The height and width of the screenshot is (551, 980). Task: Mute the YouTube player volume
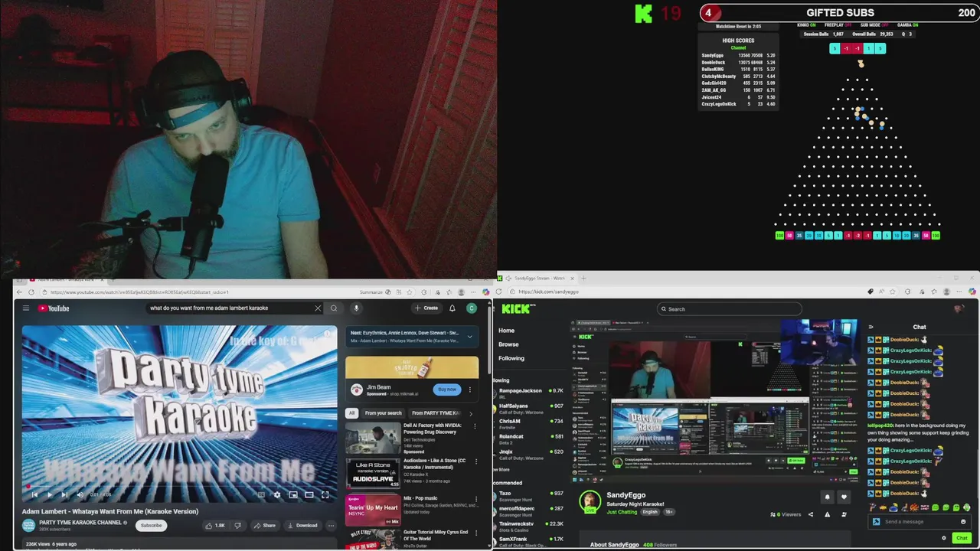click(x=80, y=495)
